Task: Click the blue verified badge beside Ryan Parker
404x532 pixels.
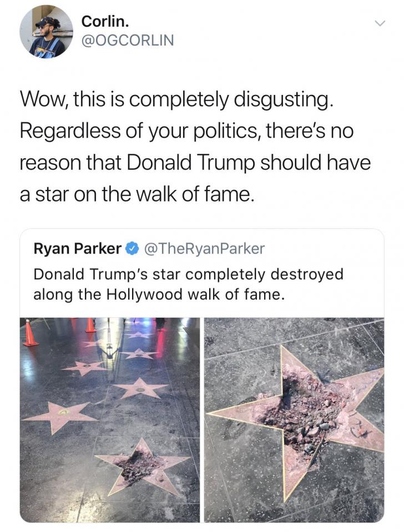Action: point(133,249)
